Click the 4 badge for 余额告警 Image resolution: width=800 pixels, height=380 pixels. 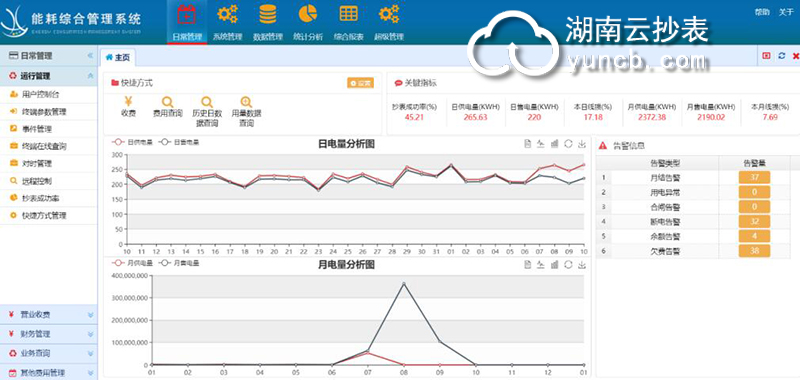(x=754, y=237)
